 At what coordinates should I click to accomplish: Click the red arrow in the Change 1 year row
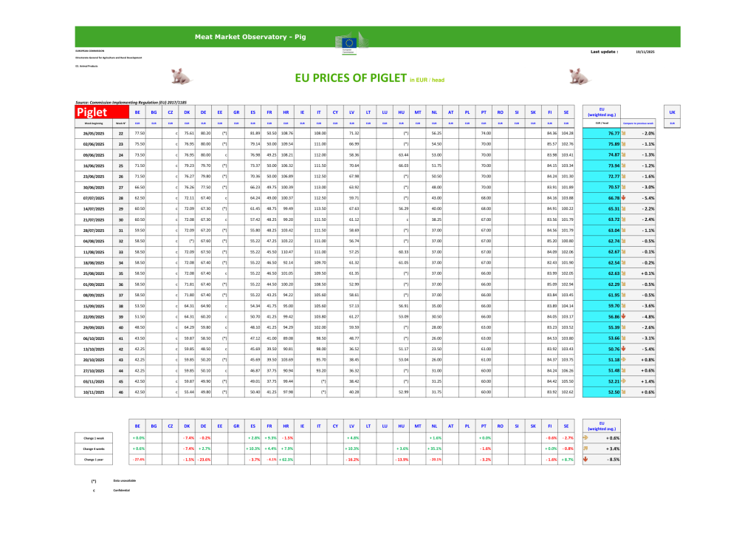pyautogui.click(x=585, y=459)
